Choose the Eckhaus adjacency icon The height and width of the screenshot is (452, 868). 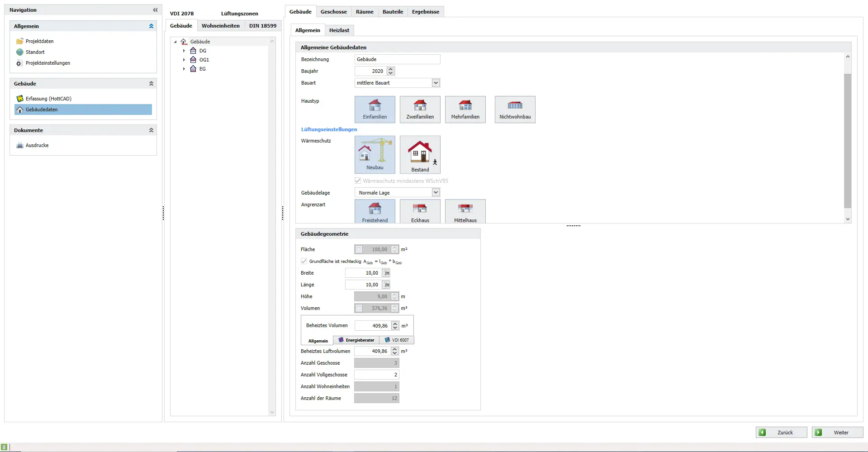coord(420,211)
